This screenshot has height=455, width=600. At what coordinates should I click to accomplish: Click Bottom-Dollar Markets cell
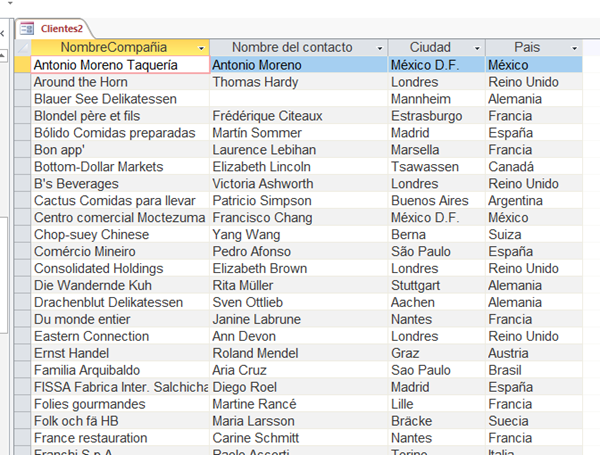click(120, 166)
